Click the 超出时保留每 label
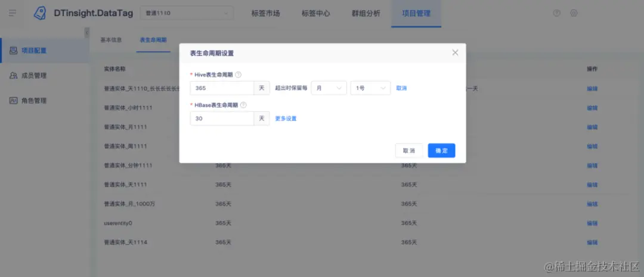 291,88
